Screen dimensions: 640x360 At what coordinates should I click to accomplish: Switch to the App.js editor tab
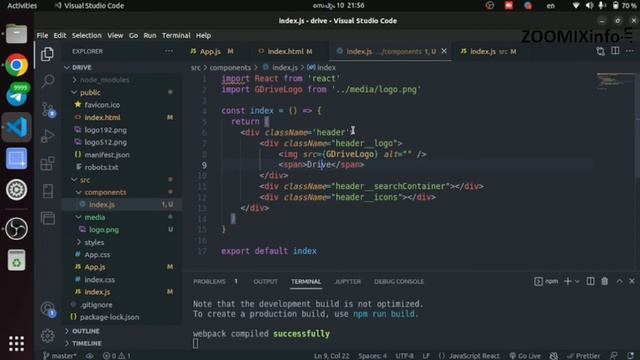pos(211,51)
